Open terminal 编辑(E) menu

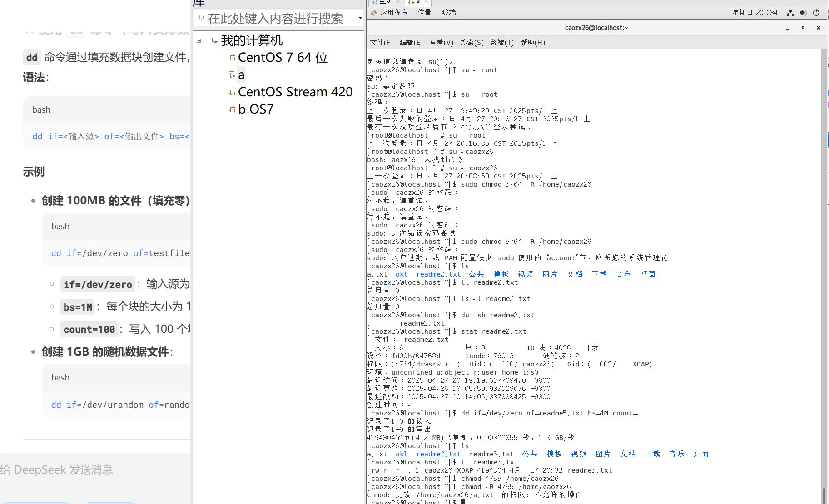(x=411, y=42)
